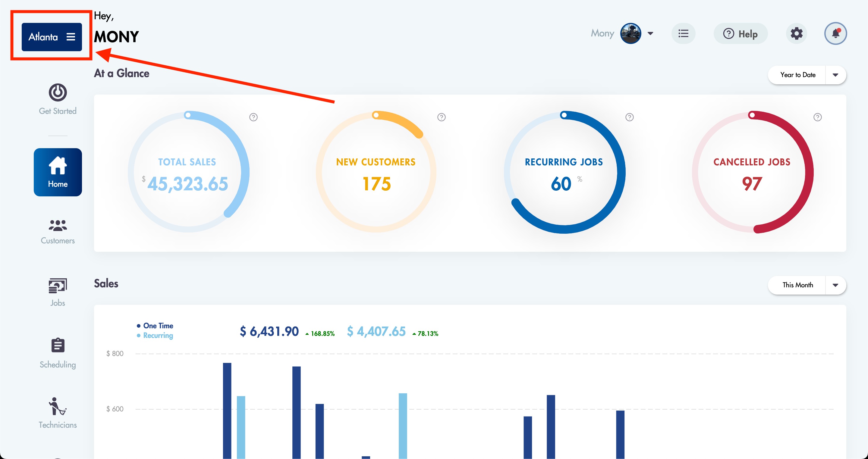Click the This Month range button
This screenshot has width=868, height=459.
pos(797,285)
